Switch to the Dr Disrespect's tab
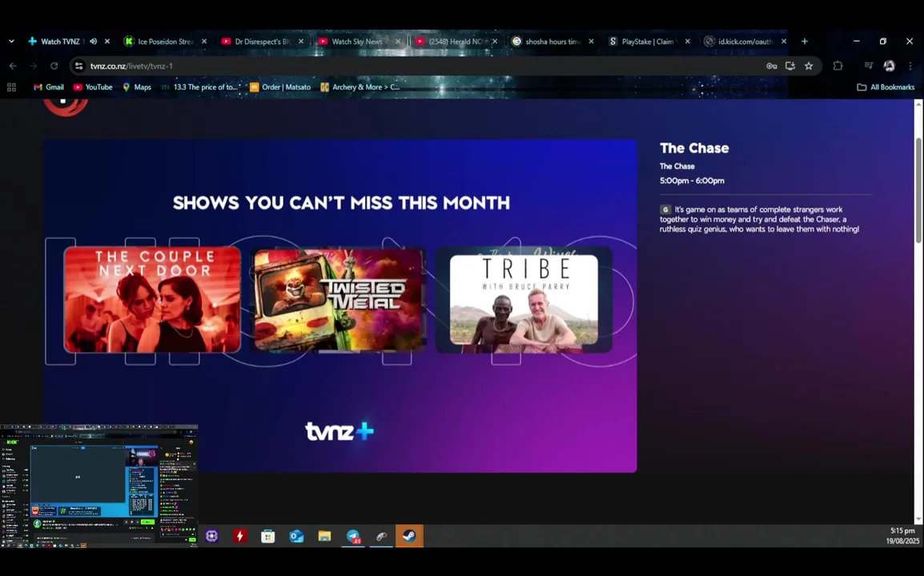924x576 pixels. [263, 42]
